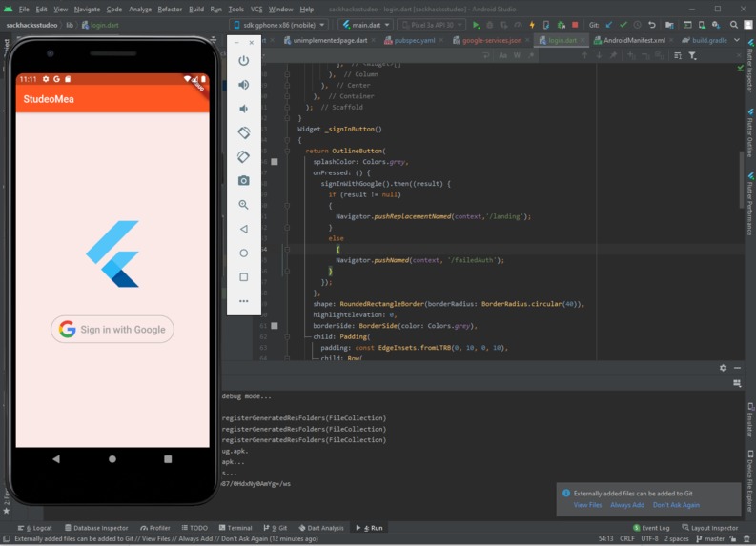
Task: Change the UTF-8 encoding in the status bar
Action: point(649,538)
